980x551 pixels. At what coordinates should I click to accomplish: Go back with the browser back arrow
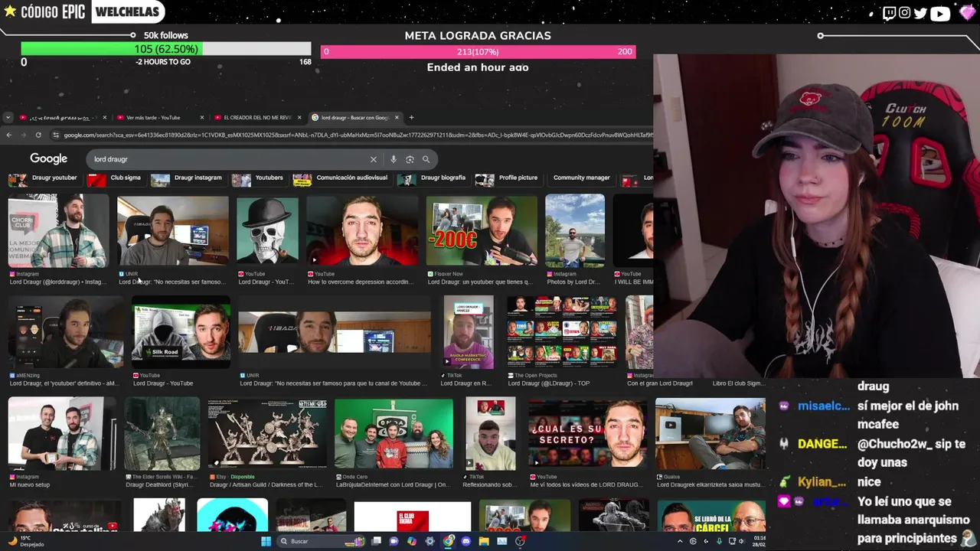pos(8,135)
